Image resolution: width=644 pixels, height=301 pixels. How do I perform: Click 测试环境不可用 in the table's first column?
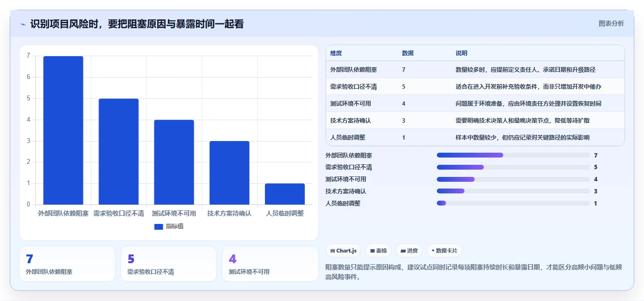pos(350,104)
